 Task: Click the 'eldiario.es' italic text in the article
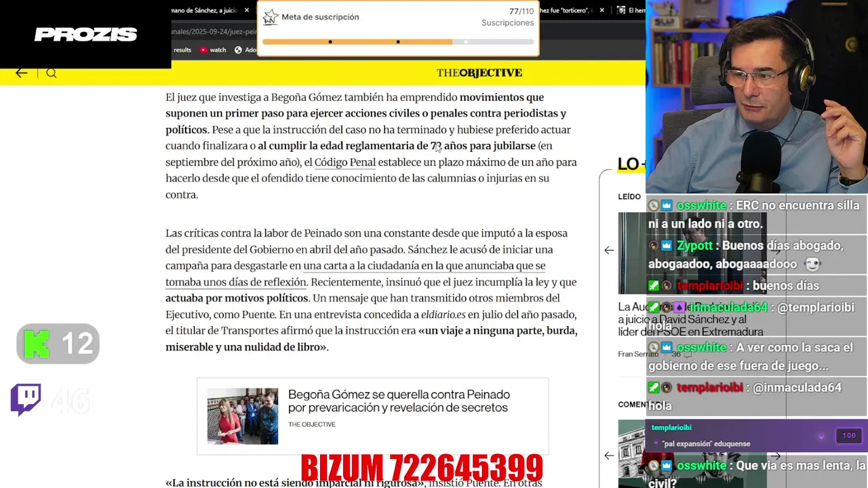pos(443,314)
